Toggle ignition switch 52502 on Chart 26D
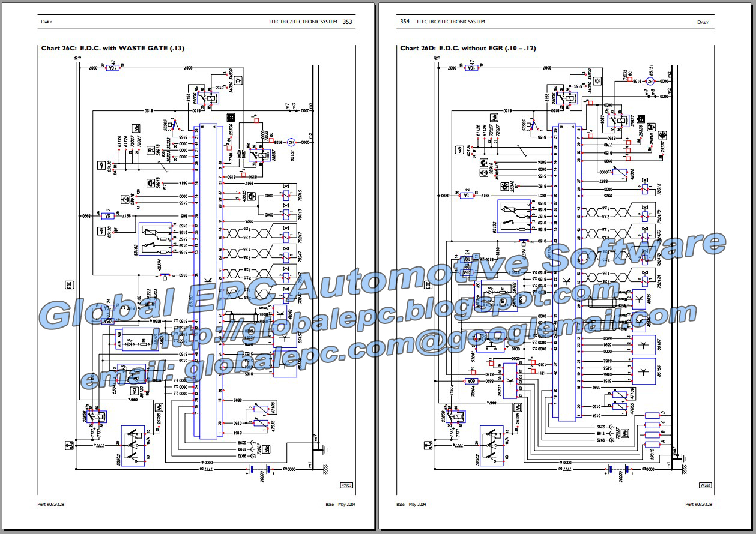This screenshot has width=756, height=534. pos(491,444)
